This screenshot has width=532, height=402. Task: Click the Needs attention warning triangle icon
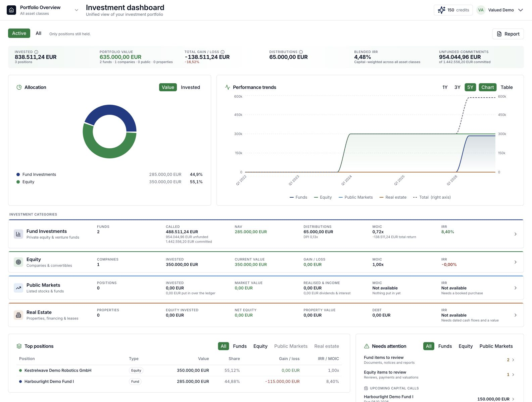(x=367, y=346)
